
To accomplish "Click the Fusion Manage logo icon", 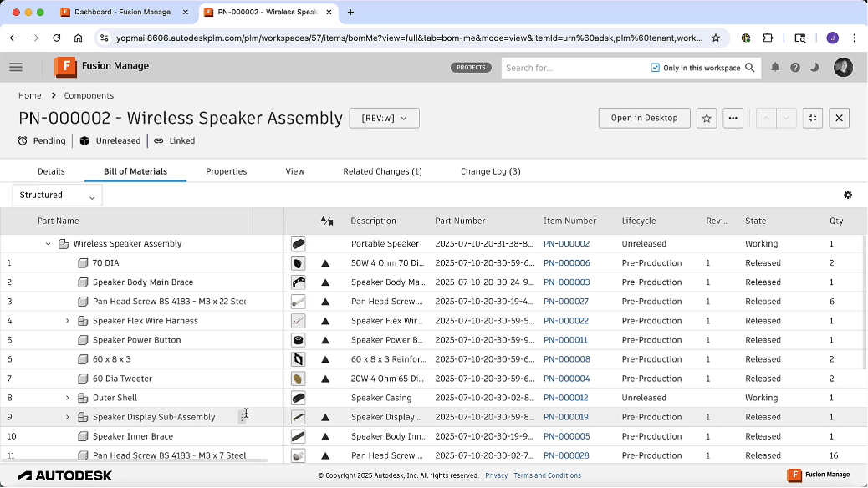I will pyautogui.click(x=64, y=67).
